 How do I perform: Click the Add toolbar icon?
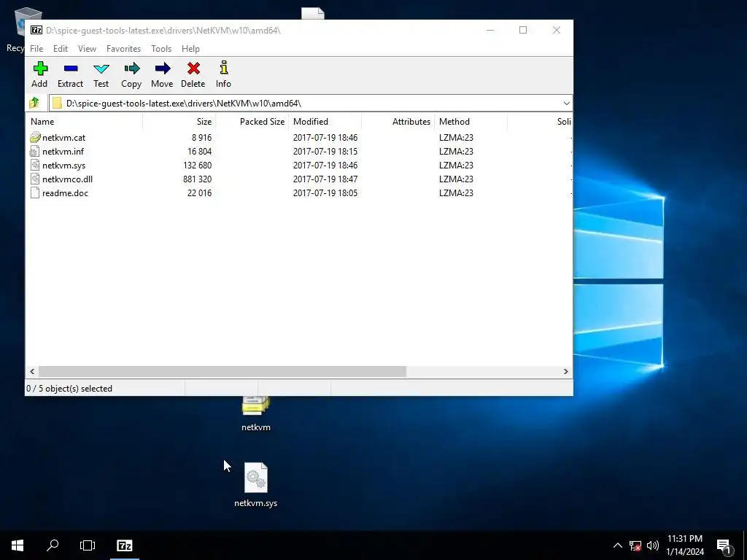pyautogui.click(x=40, y=69)
